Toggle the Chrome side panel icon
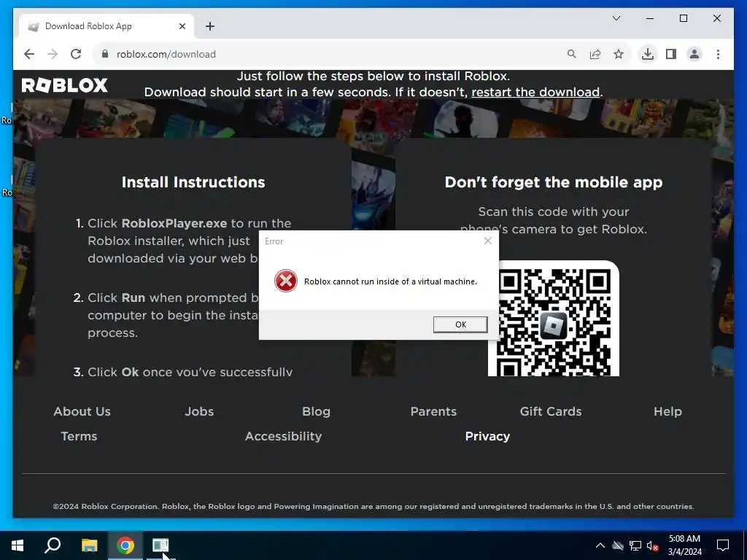747x560 pixels. coord(671,54)
